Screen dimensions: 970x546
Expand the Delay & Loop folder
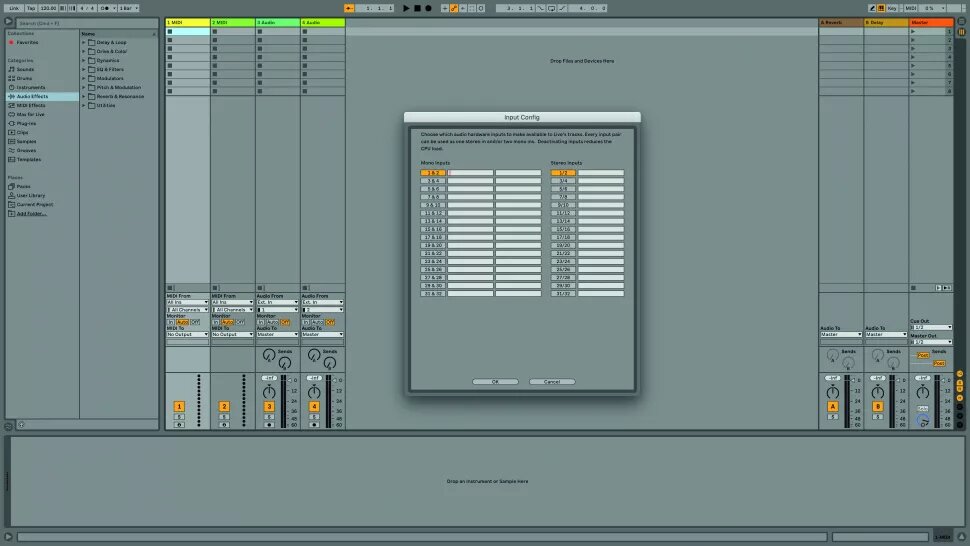tap(85, 44)
